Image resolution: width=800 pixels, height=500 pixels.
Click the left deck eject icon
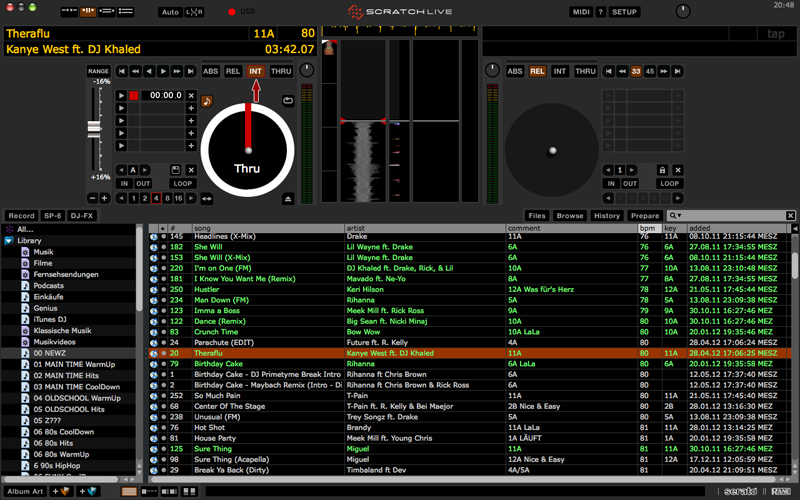289,199
